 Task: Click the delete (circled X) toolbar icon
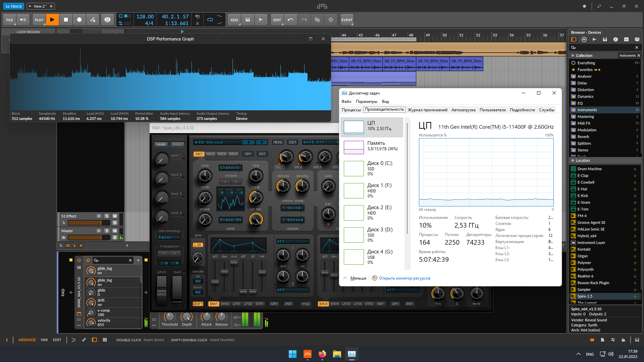point(331,20)
